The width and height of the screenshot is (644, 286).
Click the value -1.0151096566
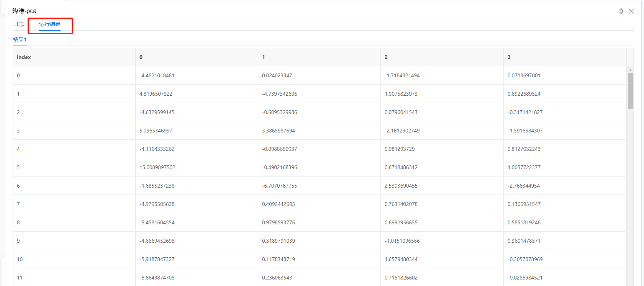402,241
